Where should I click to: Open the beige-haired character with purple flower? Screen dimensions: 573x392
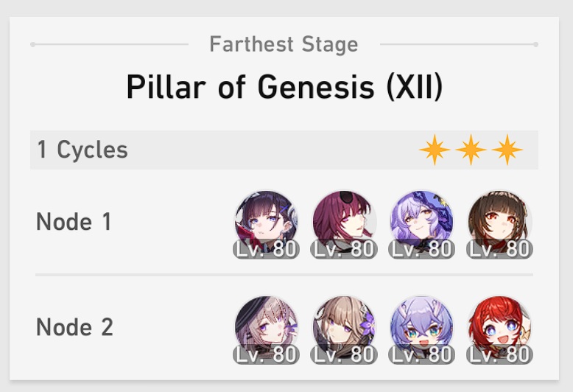pyautogui.click(x=344, y=327)
